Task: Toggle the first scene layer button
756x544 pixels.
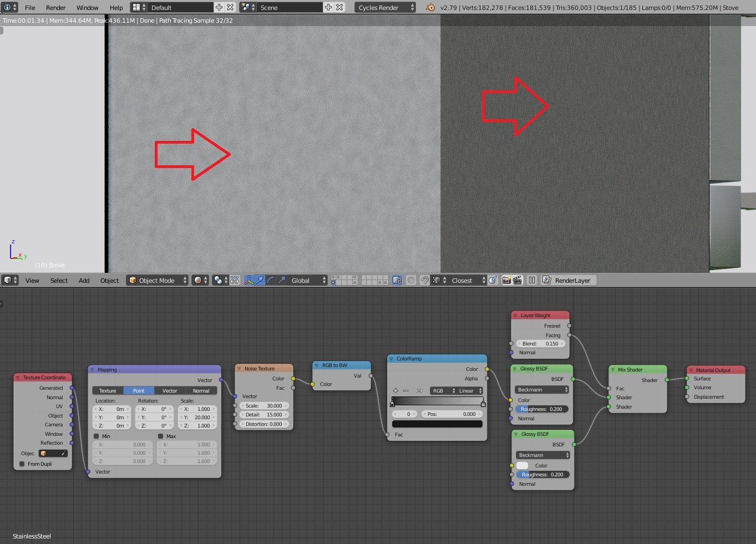Action: click(x=333, y=277)
